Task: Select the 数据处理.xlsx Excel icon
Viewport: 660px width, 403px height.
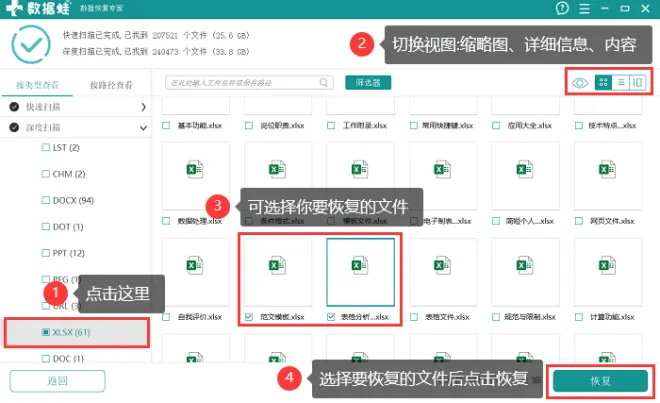Action: click(x=194, y=169)
